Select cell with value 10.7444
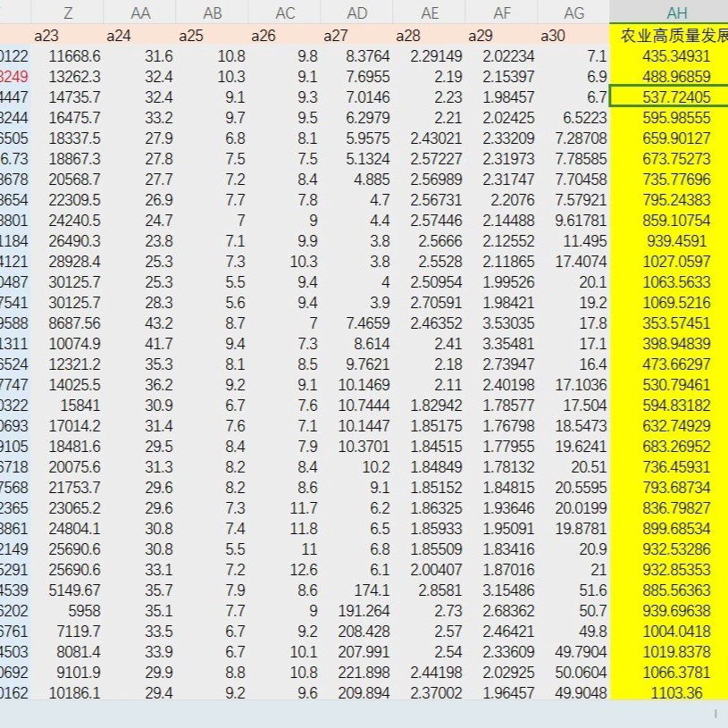The width and height of the screenshot is (728, 728). pyautogui.click(x=357, y=406)
